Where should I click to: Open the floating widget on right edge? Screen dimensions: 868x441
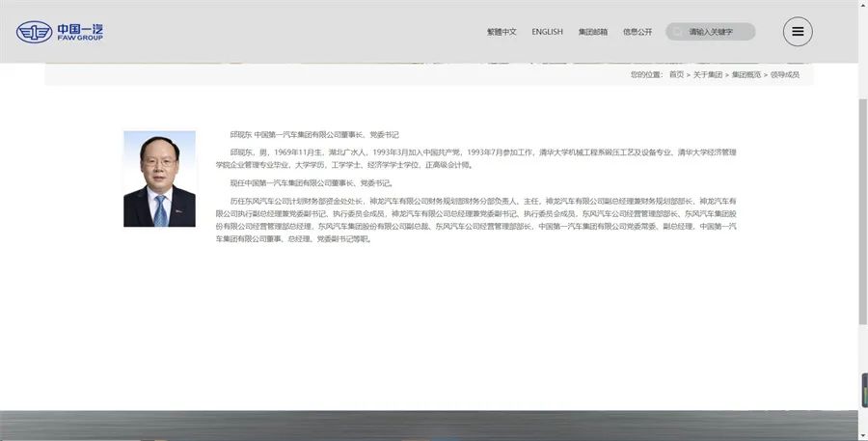pyautogui.click(x=863, y=390)
